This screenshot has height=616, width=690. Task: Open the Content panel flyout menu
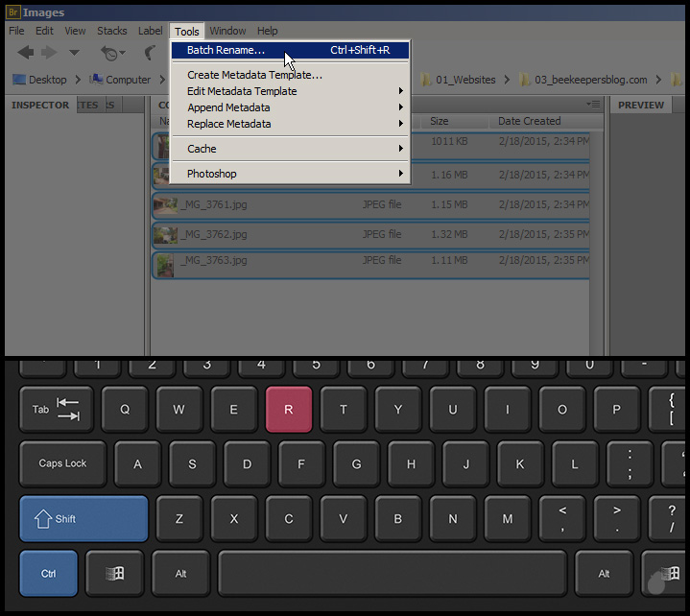[593, 105]
